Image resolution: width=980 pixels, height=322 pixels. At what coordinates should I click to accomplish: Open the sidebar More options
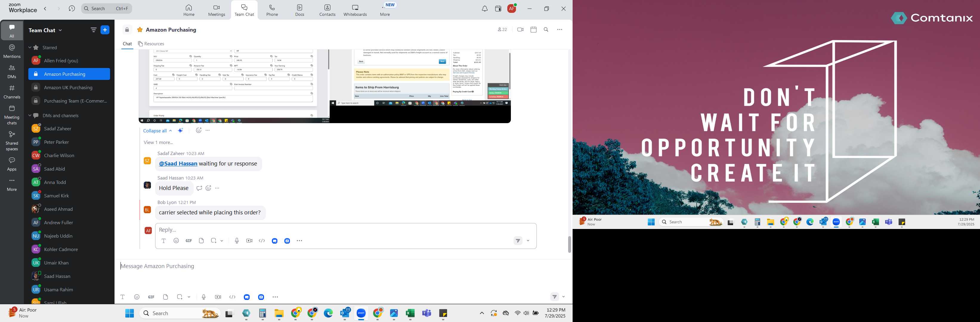coord(12,184)
